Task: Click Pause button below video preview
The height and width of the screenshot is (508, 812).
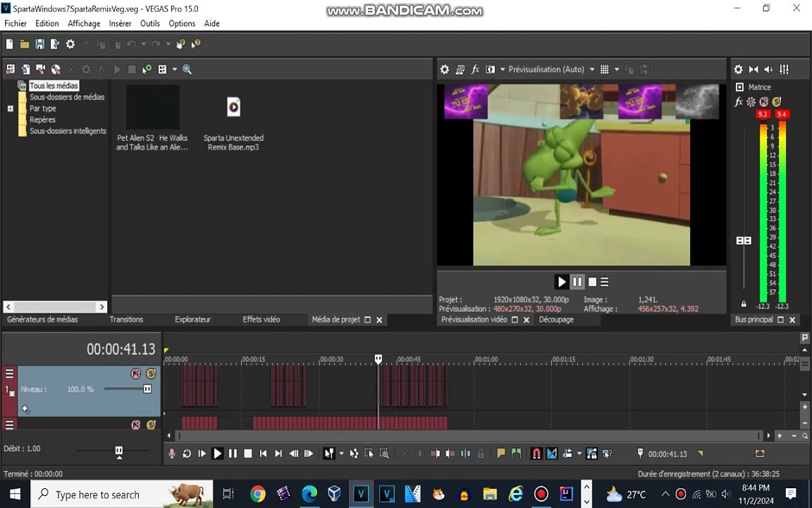Action: (577, 282)
